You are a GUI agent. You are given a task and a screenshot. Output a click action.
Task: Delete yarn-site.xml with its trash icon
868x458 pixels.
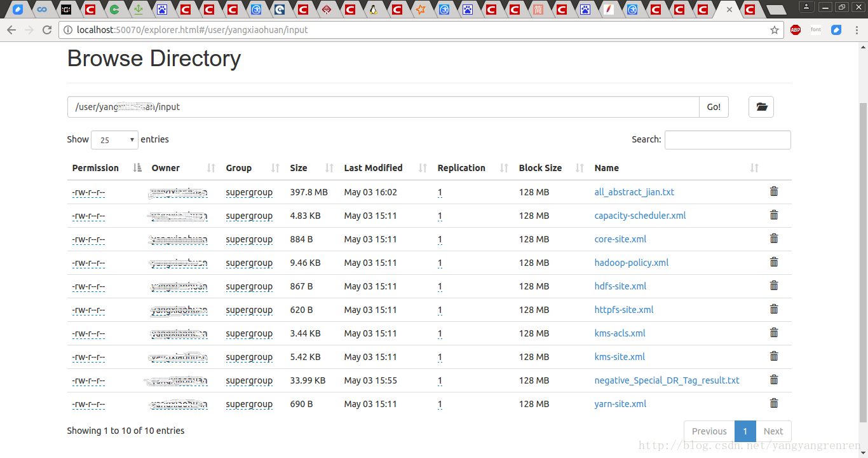click(774, 403)
